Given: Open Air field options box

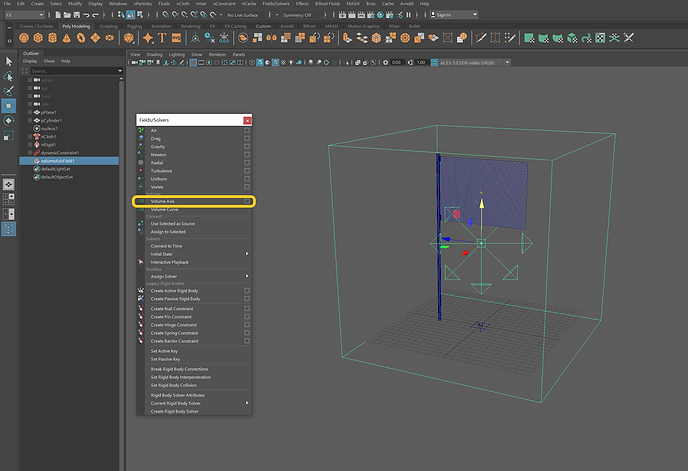Looking at the screenshot, I should tap(247, 130).
